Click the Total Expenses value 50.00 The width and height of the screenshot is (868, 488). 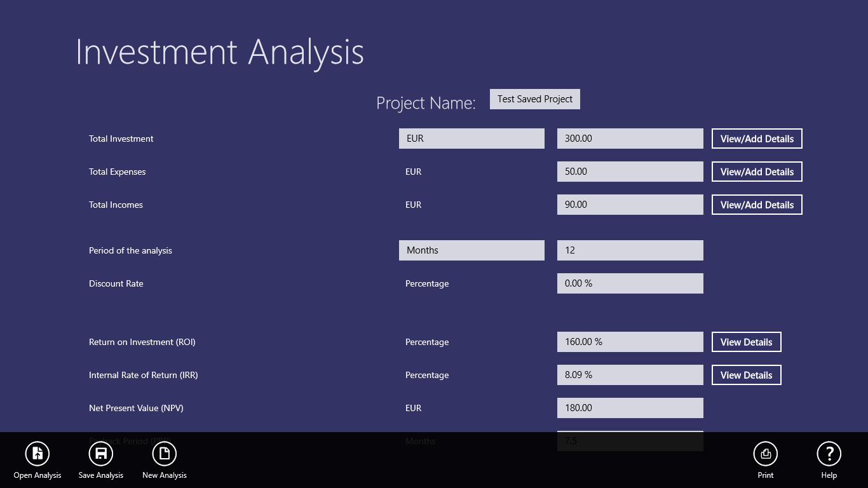click(630, 172)
